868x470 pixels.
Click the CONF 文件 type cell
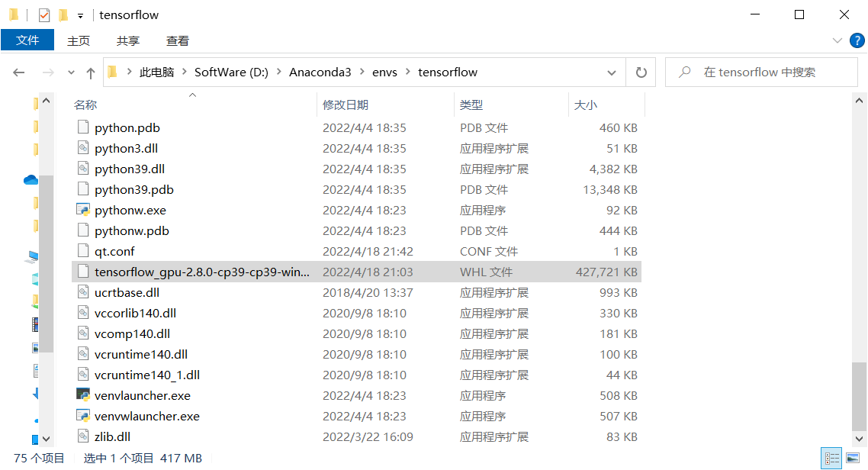[x=489, y=251]
